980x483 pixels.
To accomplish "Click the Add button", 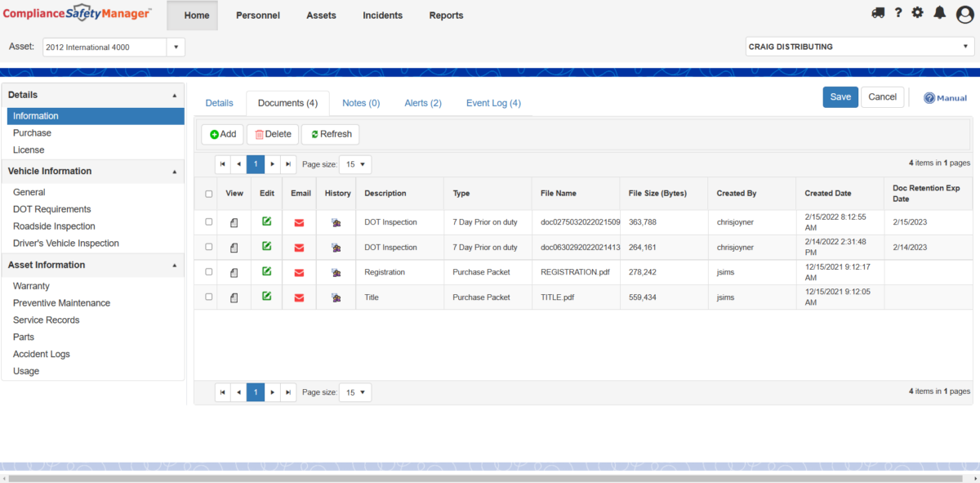I will point(222,134).
